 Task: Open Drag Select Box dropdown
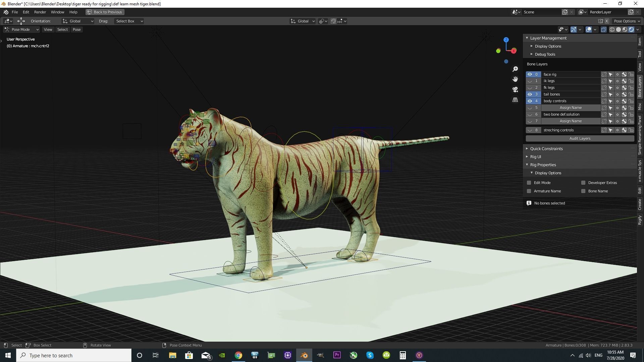[129, 21]
